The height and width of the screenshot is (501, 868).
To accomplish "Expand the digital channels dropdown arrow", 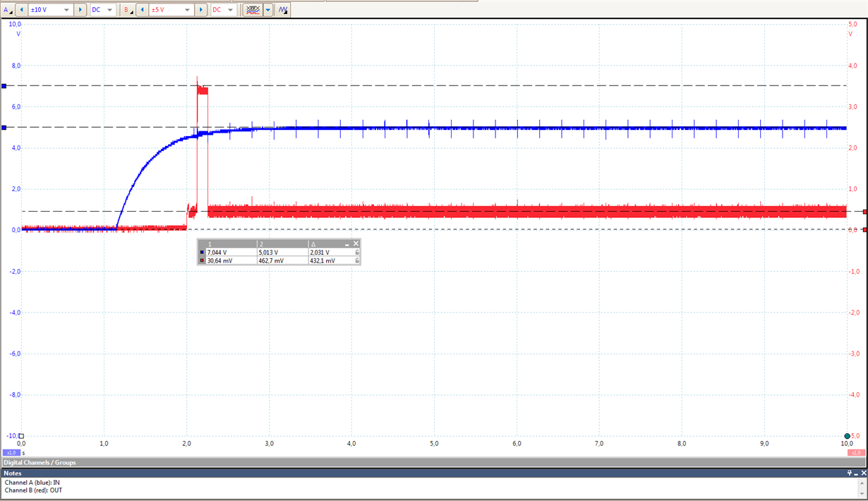I will (268, 10).
